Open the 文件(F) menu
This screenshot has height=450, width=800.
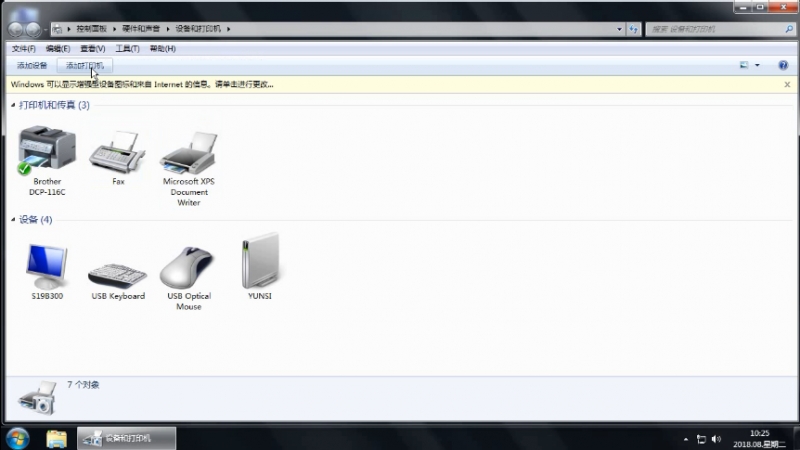coord(23,48)
